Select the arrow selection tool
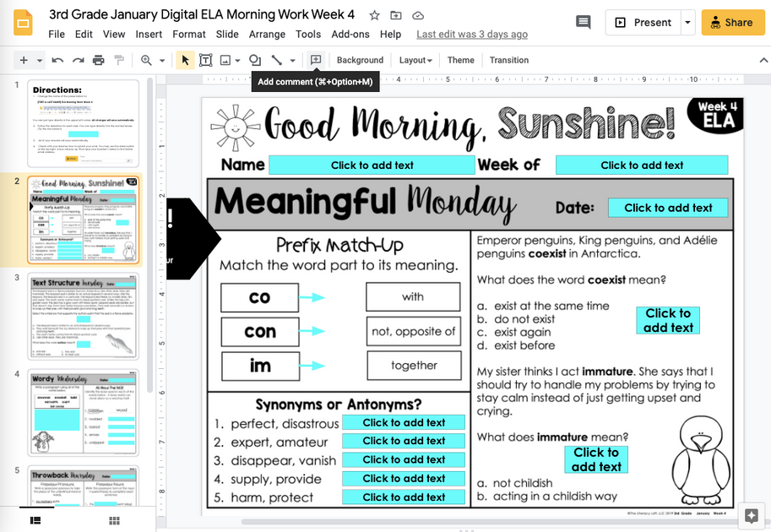Viewport: 771px width, 532px height. (x=186, y=60)
